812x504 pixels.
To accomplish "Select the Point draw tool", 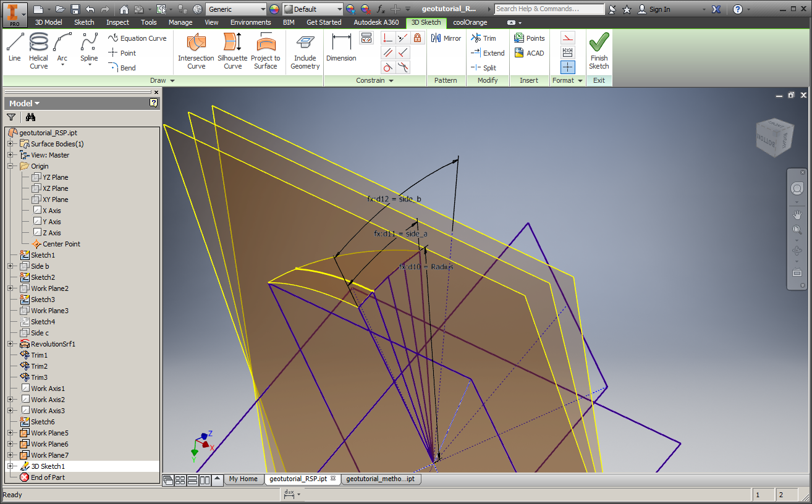I will click(x=122, y=53).
